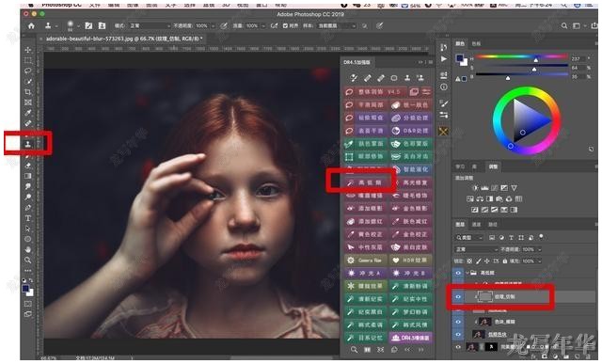This screenshot has height=364, width=602.
Task: Select the 纹理_仿制 layer thumbnail
Action: (x=484, y=297)
